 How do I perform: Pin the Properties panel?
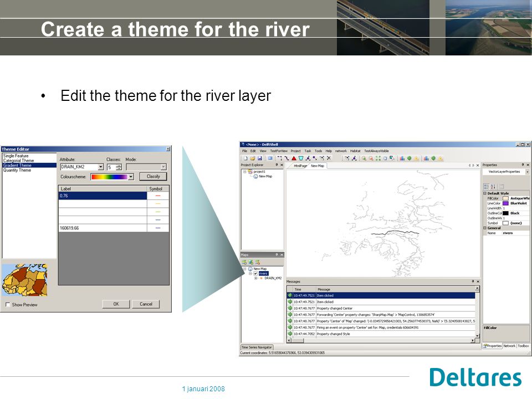[x=523, y=165]
